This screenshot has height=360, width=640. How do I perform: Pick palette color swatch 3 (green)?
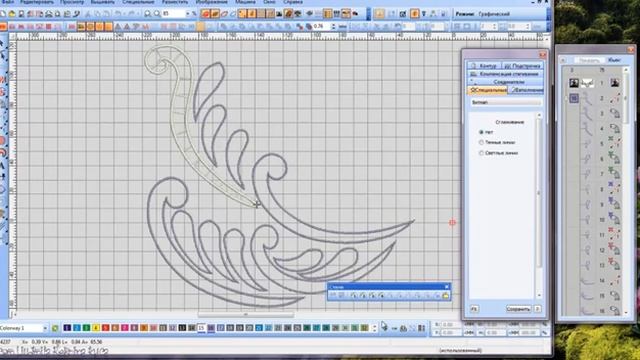click(86, 328)
